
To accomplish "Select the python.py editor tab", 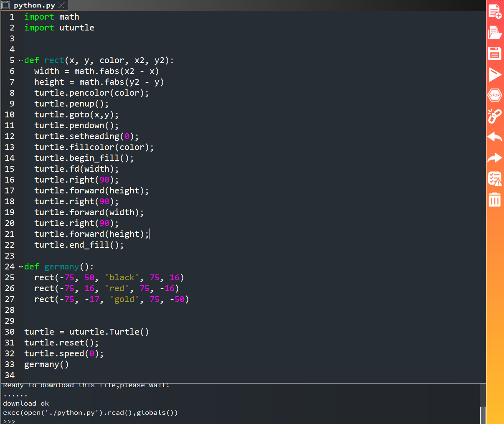I will coord(34,5).
